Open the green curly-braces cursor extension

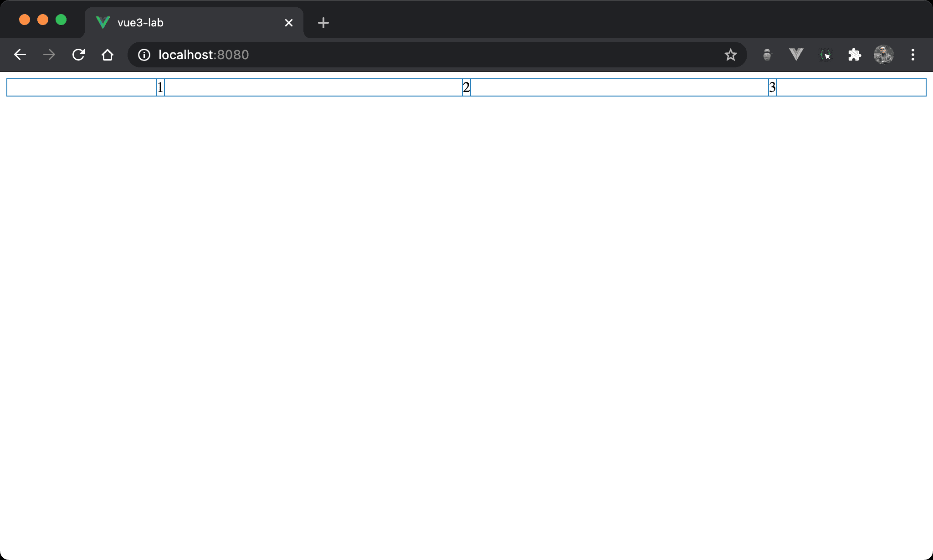point(825,55)
